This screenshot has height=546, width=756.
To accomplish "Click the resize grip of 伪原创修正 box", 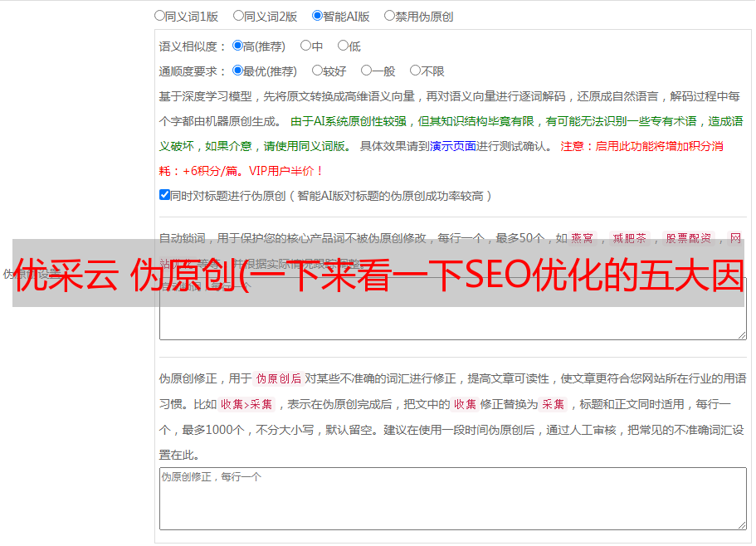I will (x=742, y=526).
